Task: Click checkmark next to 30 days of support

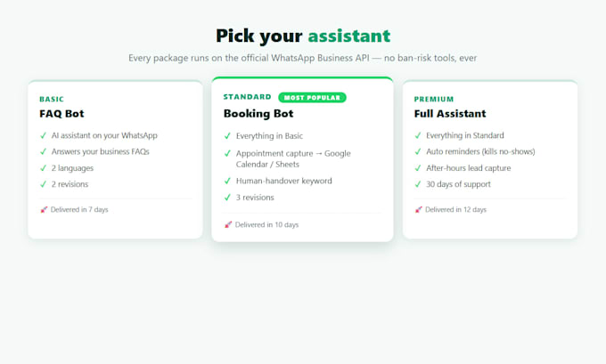Action: click(418, 184)
